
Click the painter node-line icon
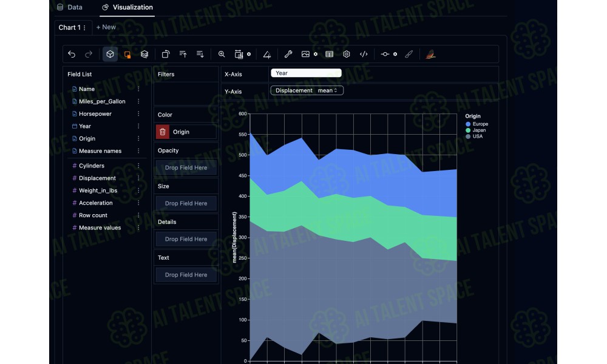pos(385,54)
